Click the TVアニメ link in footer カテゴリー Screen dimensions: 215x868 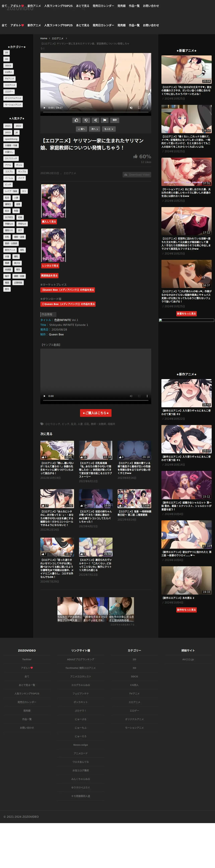pyautogui.click(x=134, y=693)
